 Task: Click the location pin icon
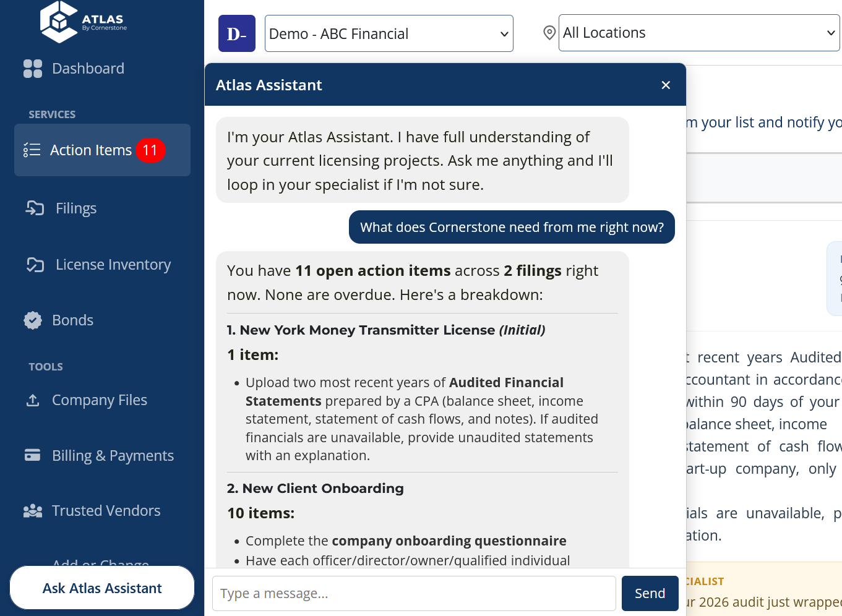(549, 33)
